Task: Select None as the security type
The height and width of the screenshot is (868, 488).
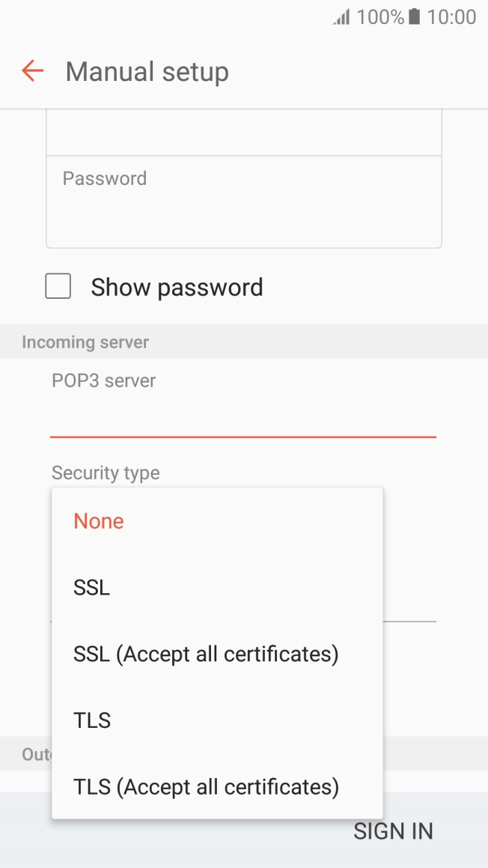Action: click(x=99, y=521)
